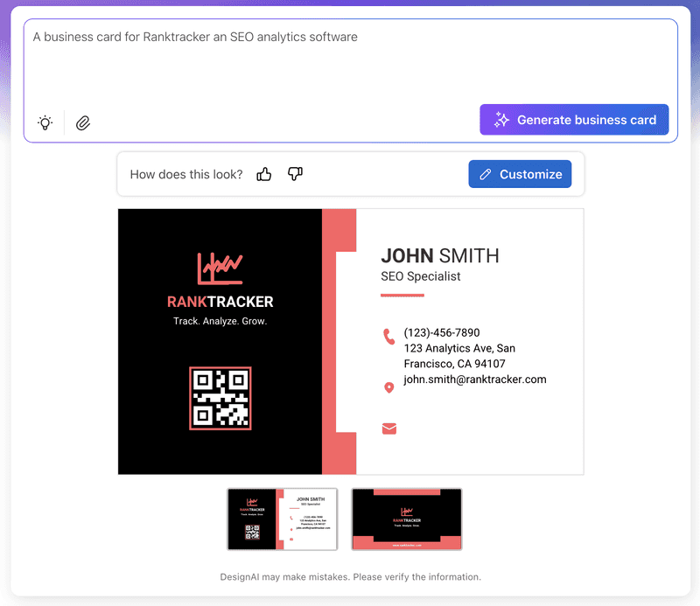The height and width of the screenshot is (606, 700).
Task: Select the front side card thumbnail
Action: (282, 519)
